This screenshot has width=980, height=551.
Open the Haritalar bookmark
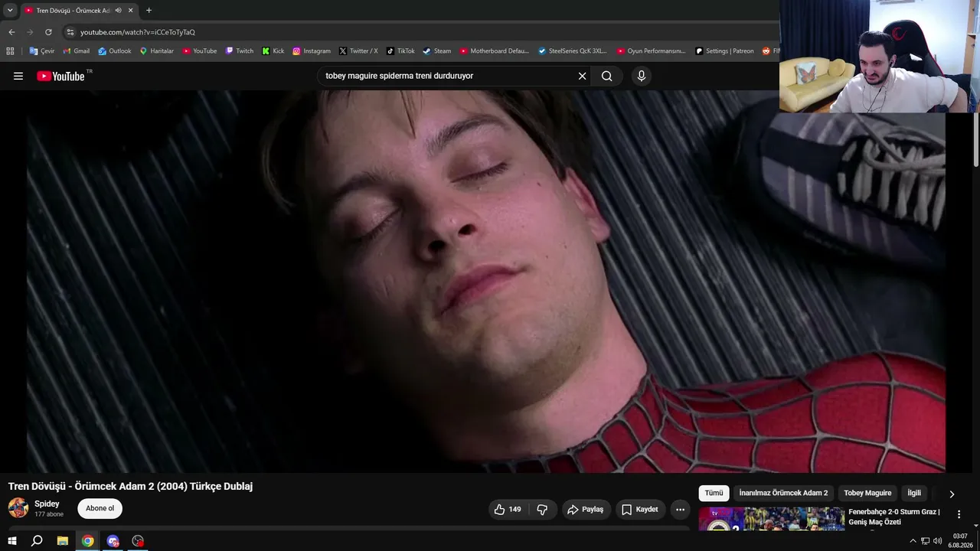point(156,51)
